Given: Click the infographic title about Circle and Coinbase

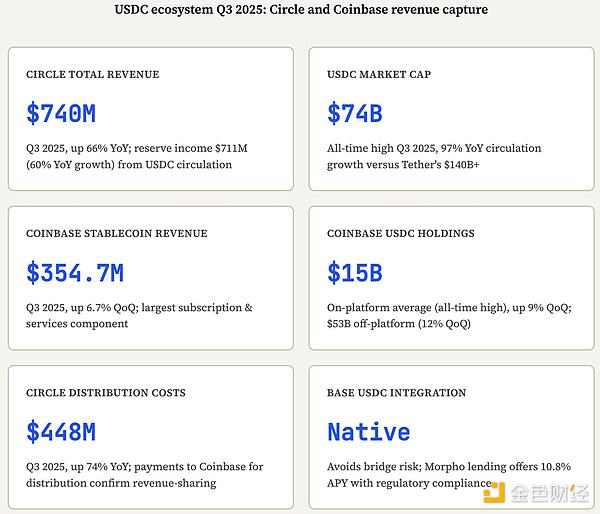Looking at the screenshot, I should click(x=300, y=9).
